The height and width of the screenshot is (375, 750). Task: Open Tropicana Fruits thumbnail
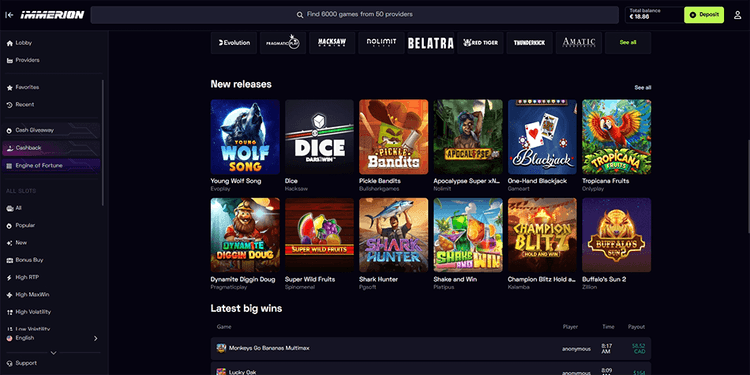coord(617,137)
